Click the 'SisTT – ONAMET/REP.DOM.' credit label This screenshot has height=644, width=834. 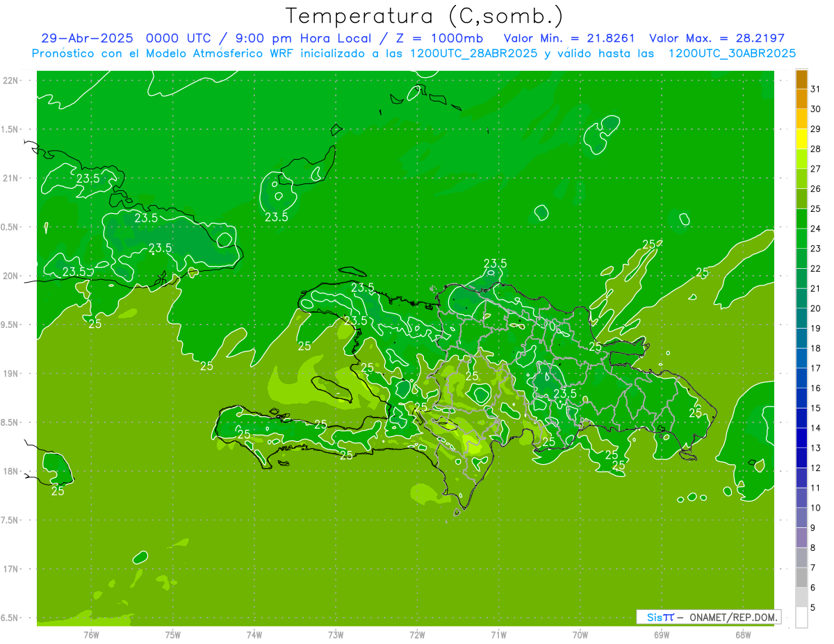(708, 617)
